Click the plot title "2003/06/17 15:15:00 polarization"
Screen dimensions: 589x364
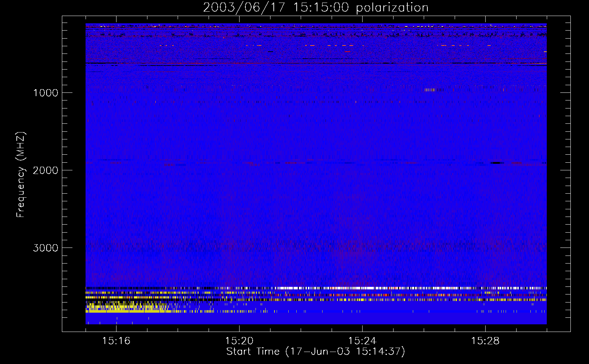pyautogui.click(x=316, y=8)
